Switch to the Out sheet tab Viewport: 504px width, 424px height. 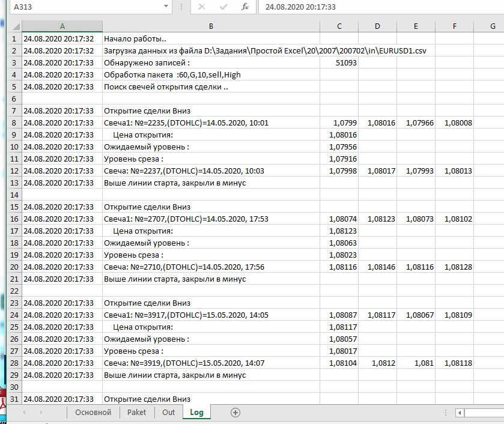pos(168,412)
